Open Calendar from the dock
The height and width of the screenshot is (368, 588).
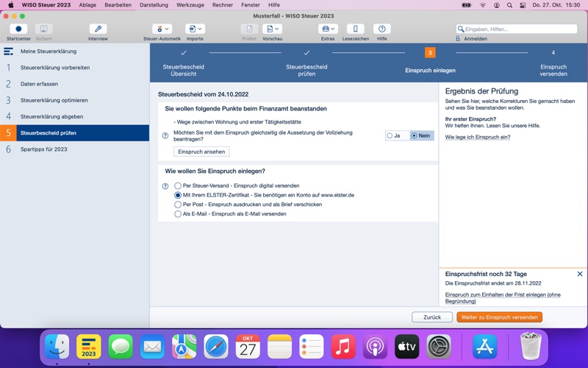point(248,346)
